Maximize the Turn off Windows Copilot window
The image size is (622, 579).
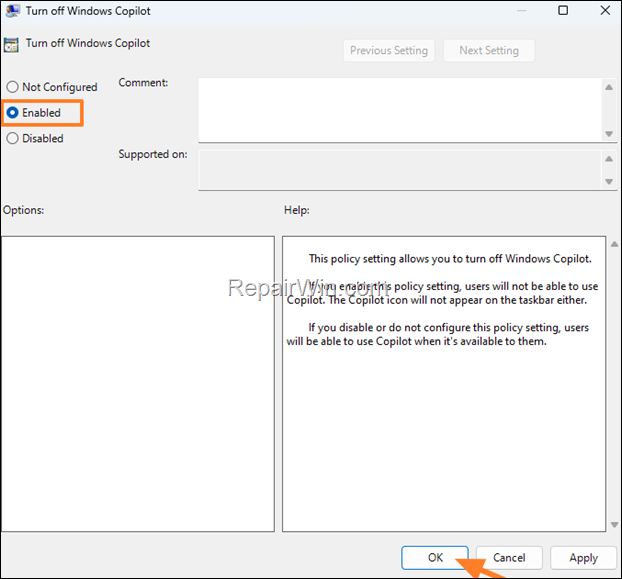pos(563,10)
